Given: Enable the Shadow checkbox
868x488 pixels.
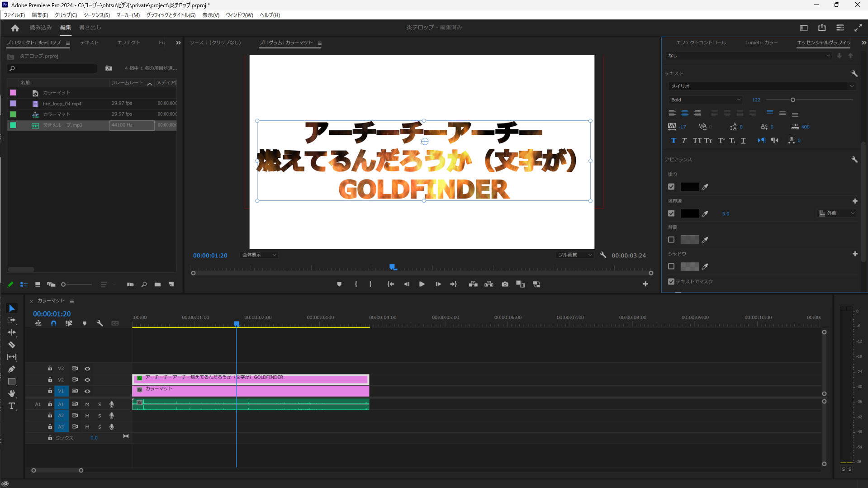Looking at the screenshot, I should (x=671, y=266).
